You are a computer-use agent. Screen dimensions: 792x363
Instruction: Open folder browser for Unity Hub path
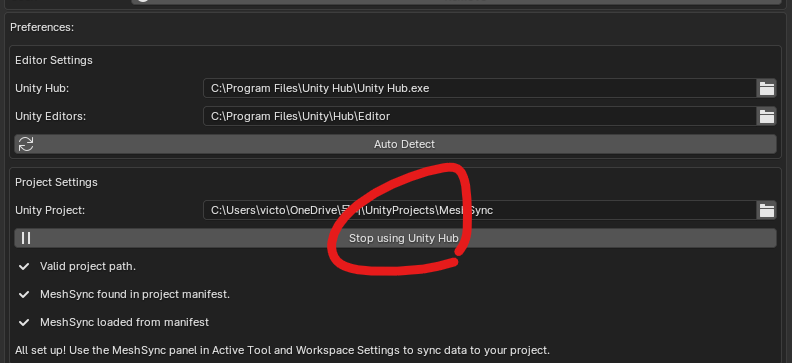click(767, 88)
